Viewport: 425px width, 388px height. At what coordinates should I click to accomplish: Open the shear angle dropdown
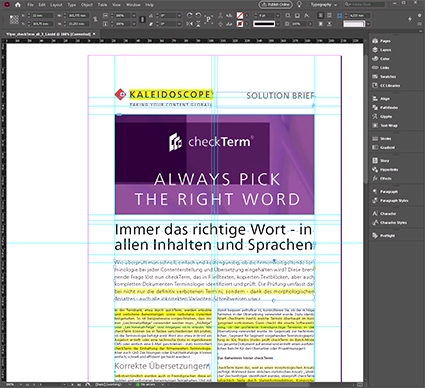point(179,24)
